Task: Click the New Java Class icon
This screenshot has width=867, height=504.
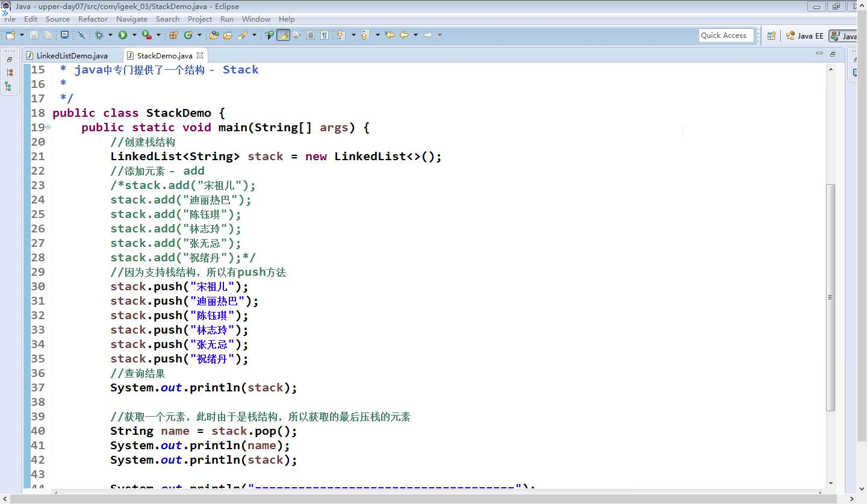Action: [x=188, y=35]
